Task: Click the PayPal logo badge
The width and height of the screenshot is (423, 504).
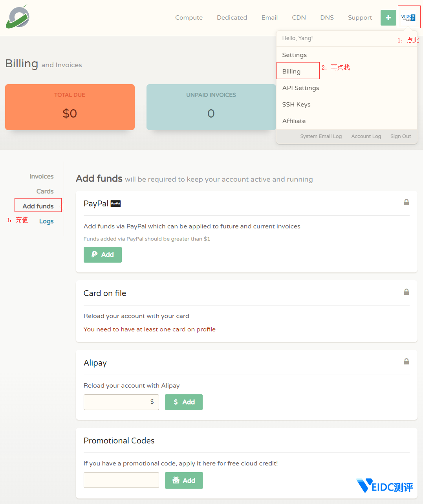Action: (x=115, y=204)
